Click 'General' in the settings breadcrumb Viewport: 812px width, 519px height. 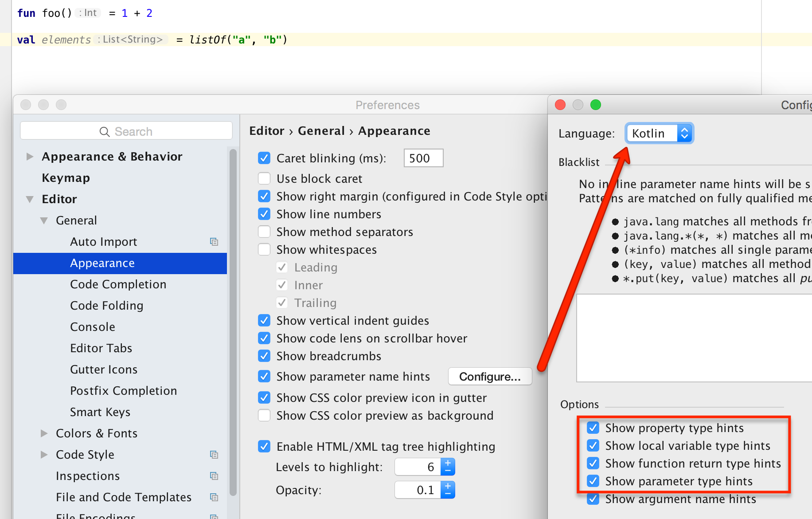click(321, 131)
